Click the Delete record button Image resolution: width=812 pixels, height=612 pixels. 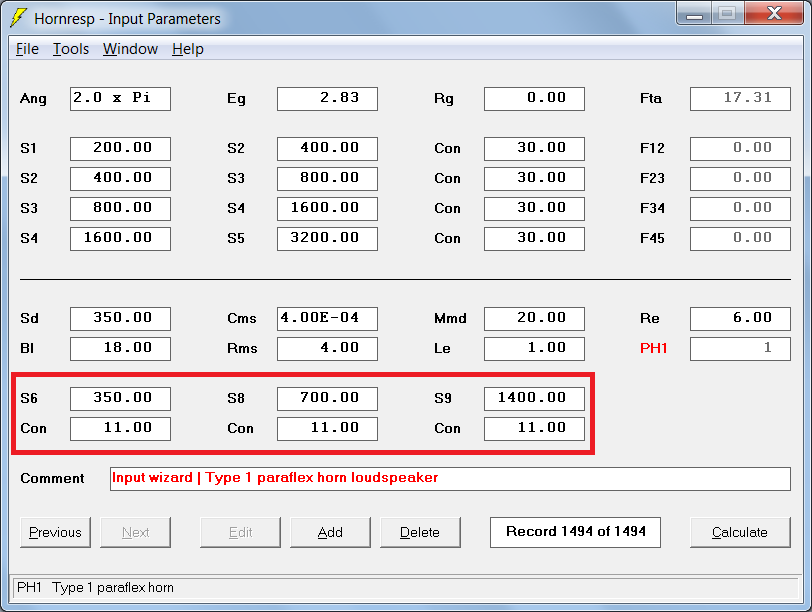(x=420, y=532)
